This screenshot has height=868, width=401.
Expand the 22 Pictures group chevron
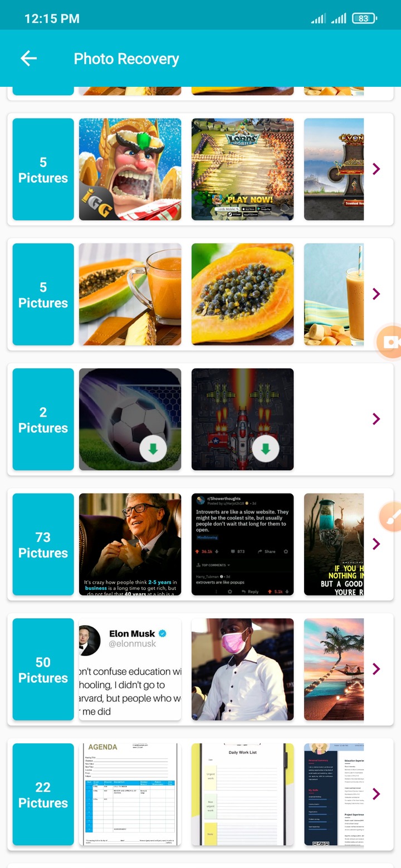click(376, 794)
